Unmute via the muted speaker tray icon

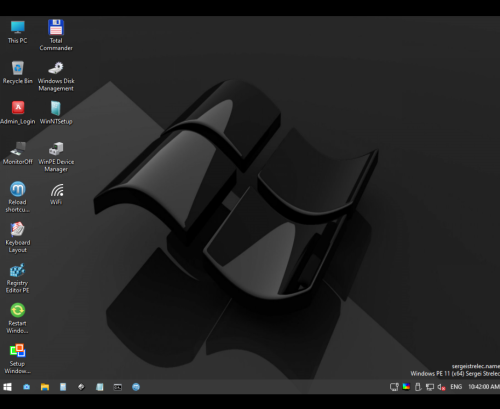(x=441, y=387)
